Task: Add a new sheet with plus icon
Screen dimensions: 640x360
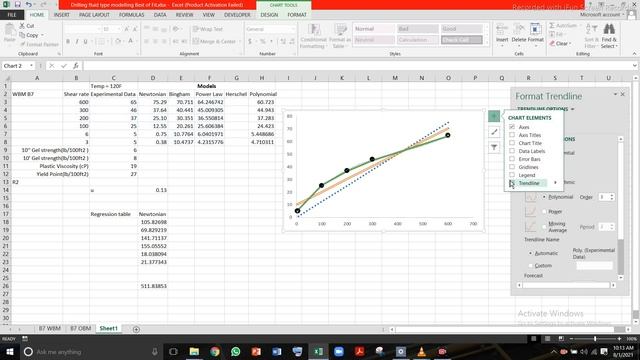Action: 136,329
